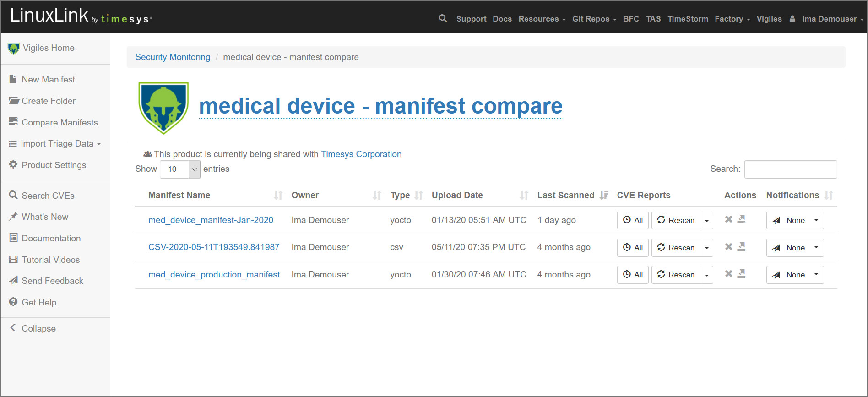Viewport: 868px width, 397px height.
Task: Click the search magnifier icon in top bar
Action: 442,18
